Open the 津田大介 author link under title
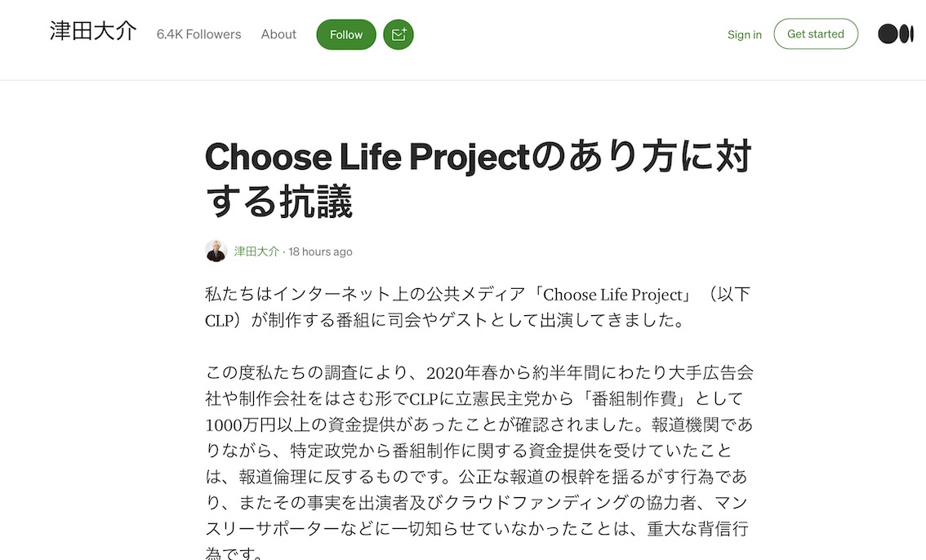The image size is (926, 560). coord(256,251)
